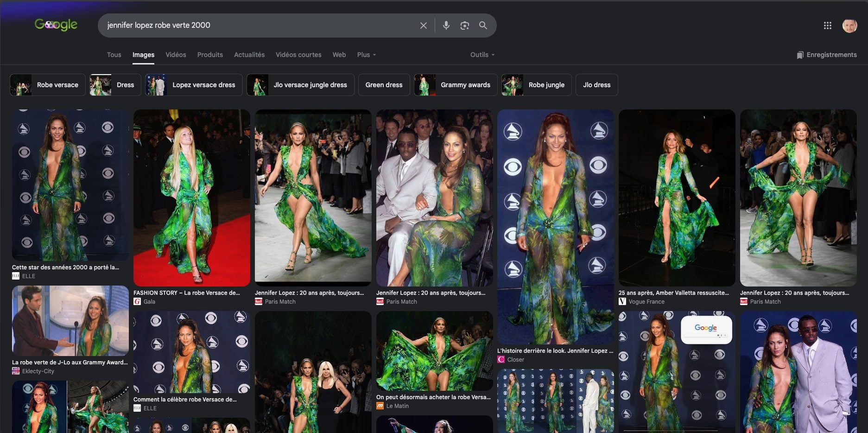The image size is (868, 433).
Task: Open Enregistrements saved items
Action: 826,55
